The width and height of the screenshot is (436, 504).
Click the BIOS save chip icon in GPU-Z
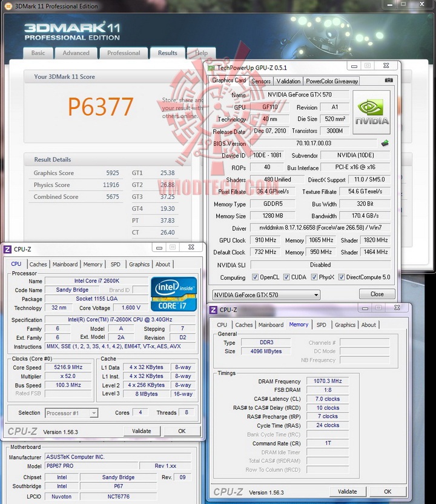click(x=385, y=143)
